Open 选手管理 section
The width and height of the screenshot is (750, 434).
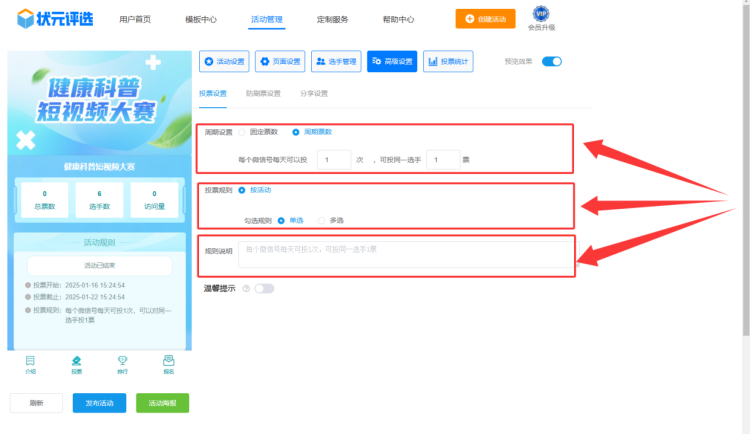[x=336, y=62]
